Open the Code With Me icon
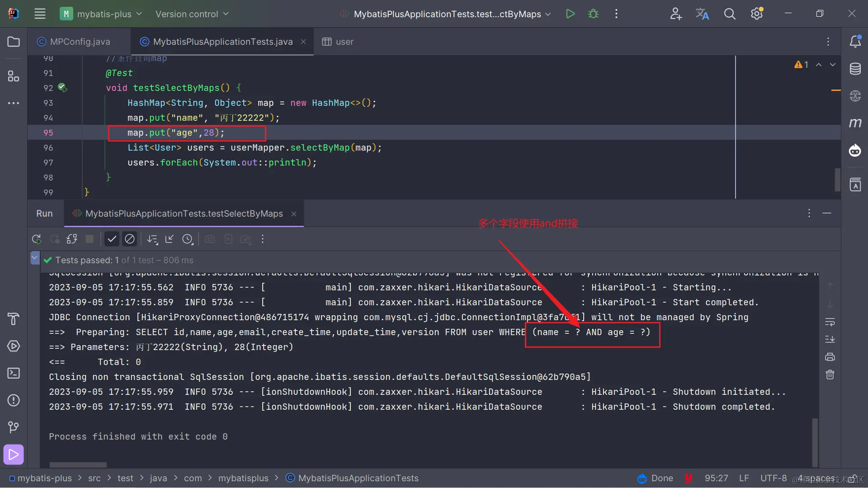868x488 pixels. click(676, 14)
